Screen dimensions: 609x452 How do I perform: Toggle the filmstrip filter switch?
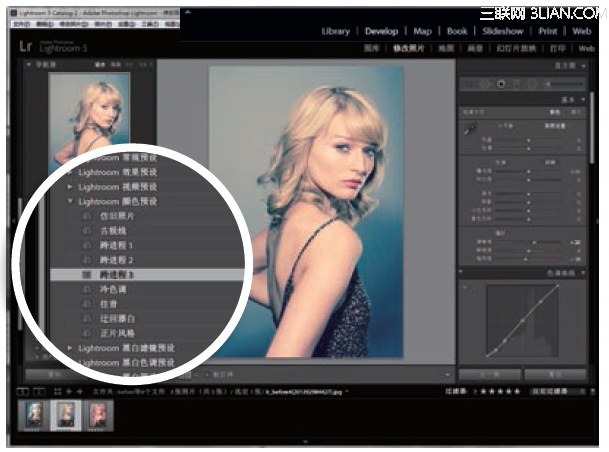click(x=592, y=391)
